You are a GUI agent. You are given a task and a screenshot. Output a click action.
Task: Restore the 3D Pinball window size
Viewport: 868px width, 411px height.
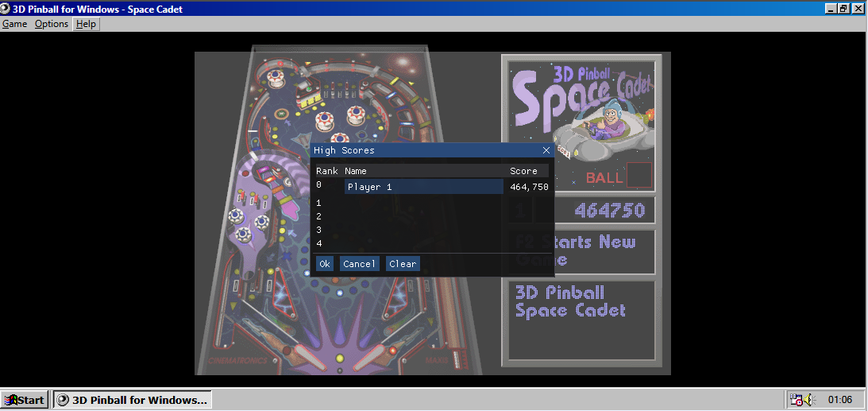point(843,8)
